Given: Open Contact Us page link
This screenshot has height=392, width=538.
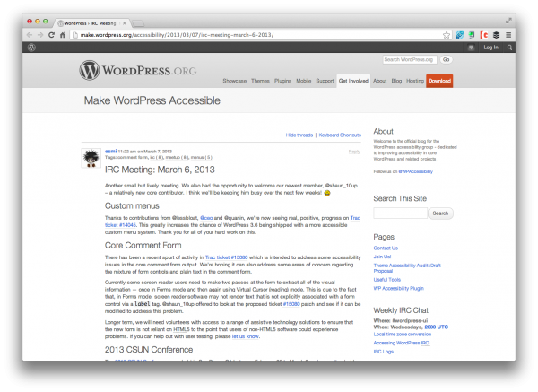Looking at the screenshot, I should click(x=386, y=248).
